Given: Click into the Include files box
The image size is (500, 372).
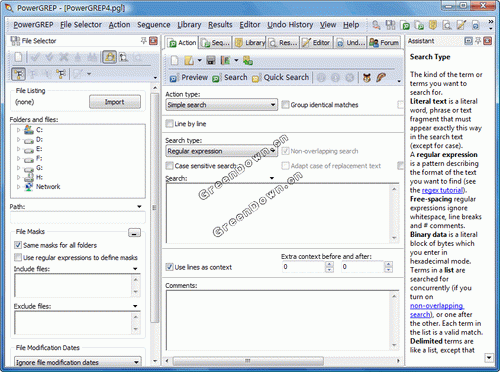Looking at the screenshot, I should pyautogui.click(x=73, y=285).
